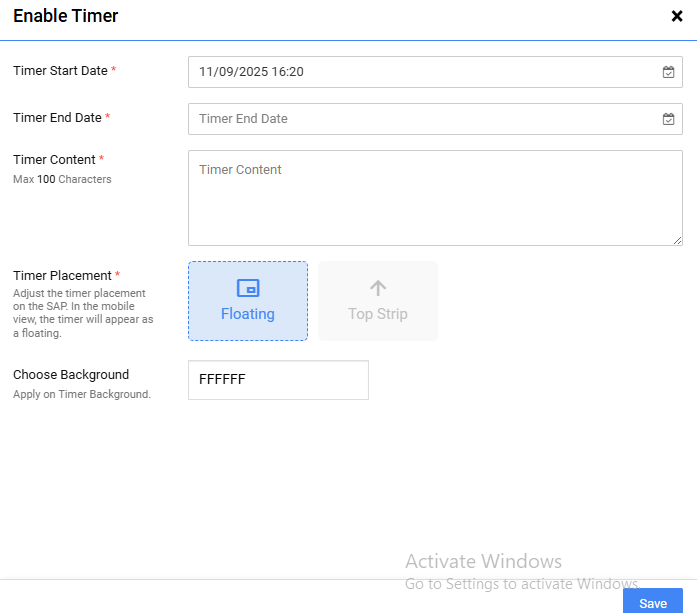The image size is (697, 613).
Task: Click the Timer Start Date label
Action: 61,71
